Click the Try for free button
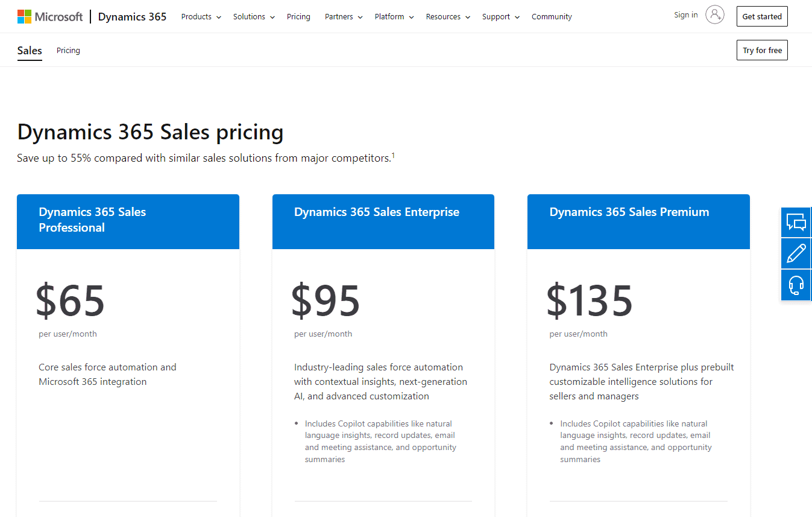The height and width of the screenshot is (517, 812). [x=762, y=50]
